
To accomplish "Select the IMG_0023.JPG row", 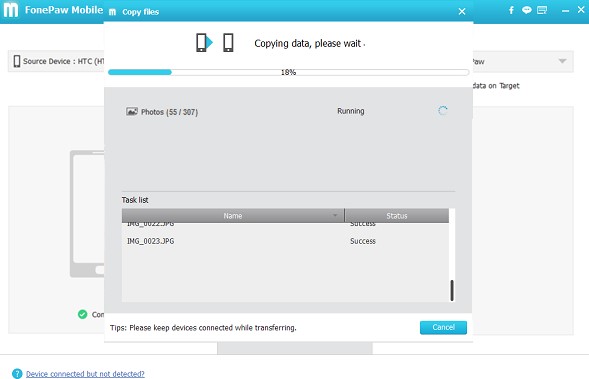I will point(285,241).
